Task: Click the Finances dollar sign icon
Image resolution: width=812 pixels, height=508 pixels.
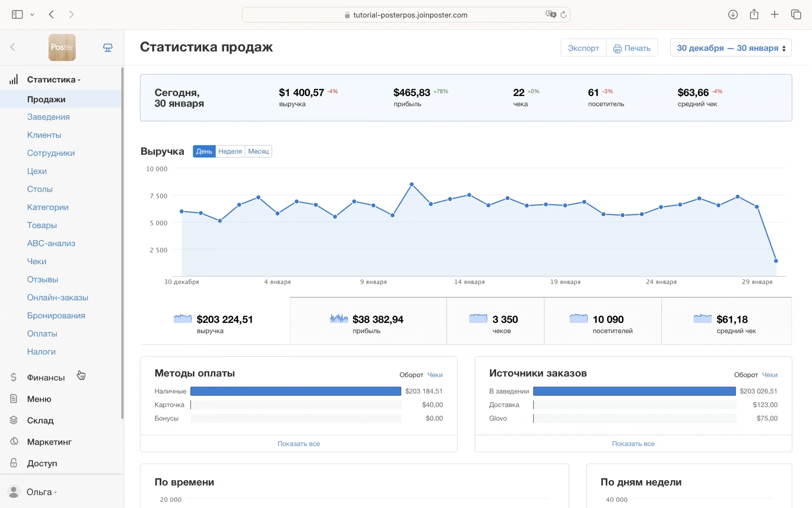Action: click(x=14, y=377)
